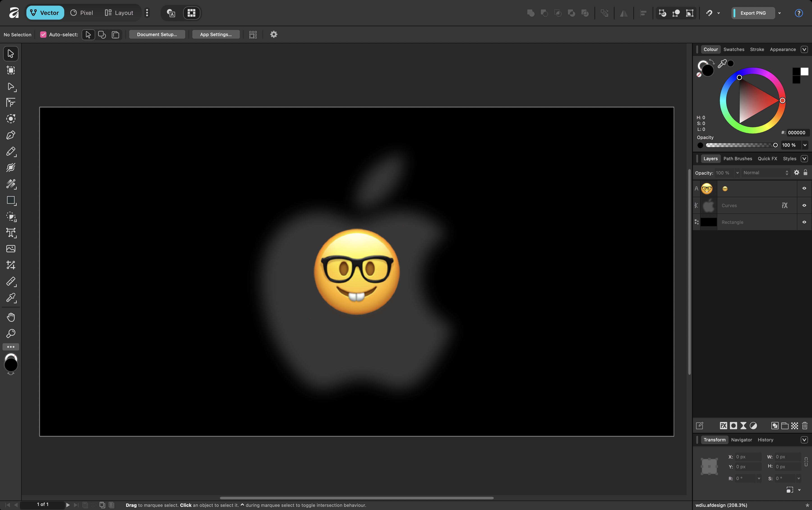Select the Rectangle tool
Image resolution: width=812 pixels, height=510 pixels.
coord(10,200)
